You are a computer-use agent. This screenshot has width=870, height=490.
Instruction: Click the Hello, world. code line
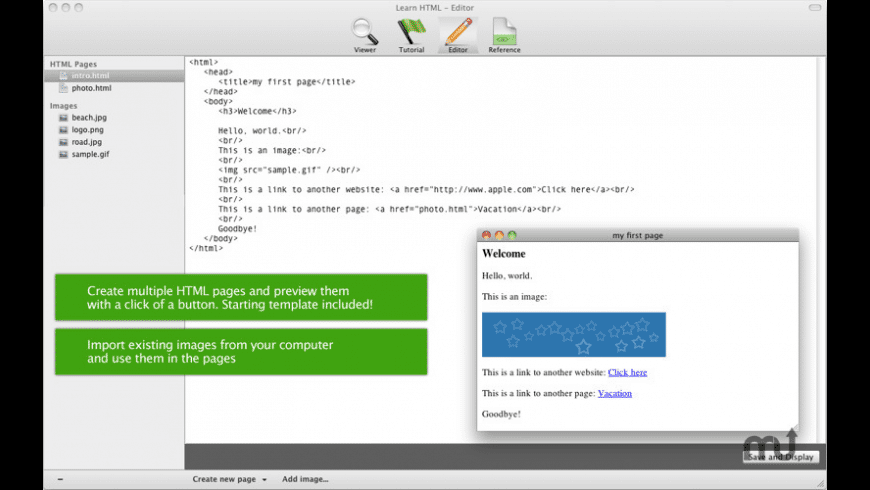tap(262, 131)
